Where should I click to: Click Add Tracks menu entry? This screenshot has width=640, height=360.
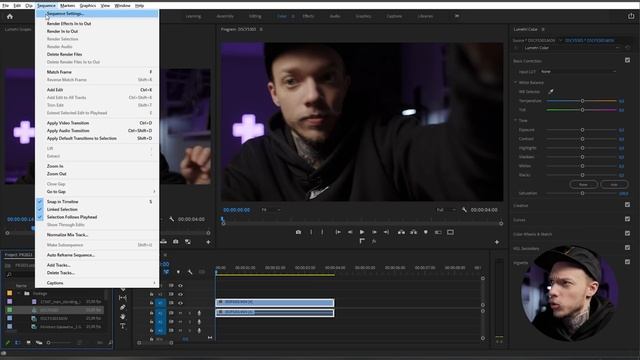97,265
